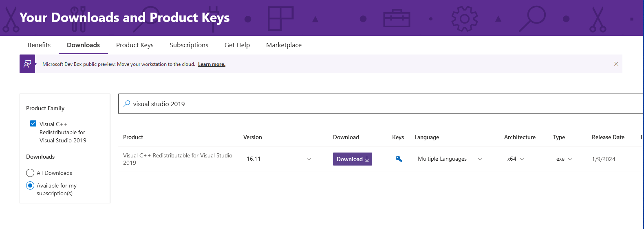Screen dimensions: 644x229
Task: Open the product keys key icon
Action: (399, 159)
